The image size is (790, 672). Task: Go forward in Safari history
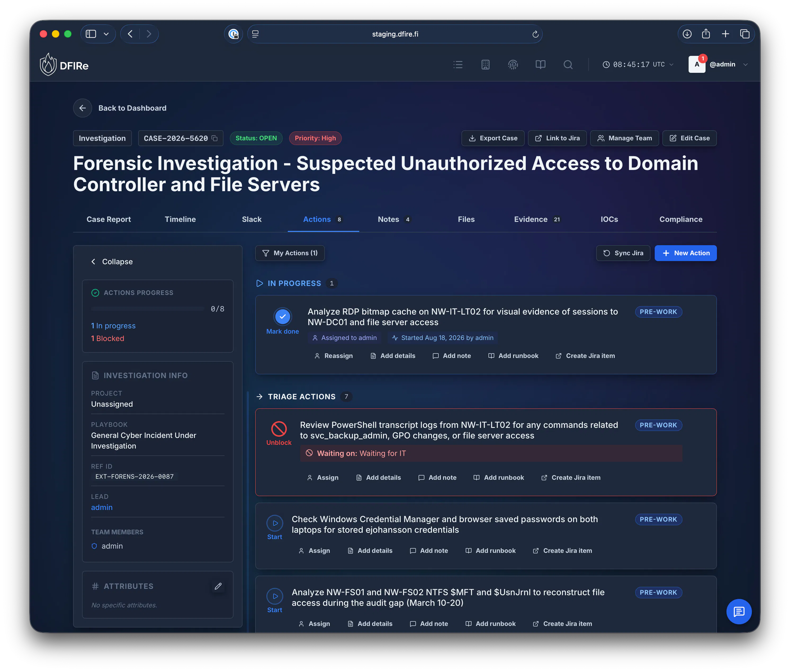(x=149, y=34)
